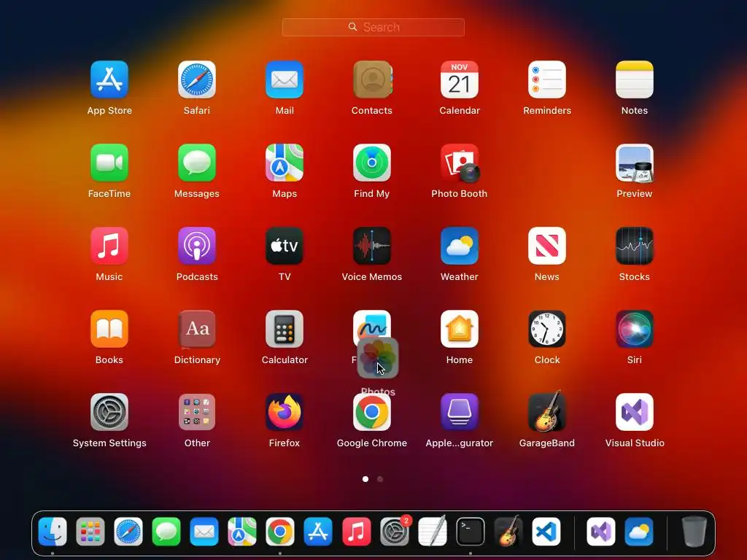The height and width of the screenshot is (560, 747).
Task: Open Weather in the Launchpad grid
Action: pyautogui.click(x=460, y=246)
